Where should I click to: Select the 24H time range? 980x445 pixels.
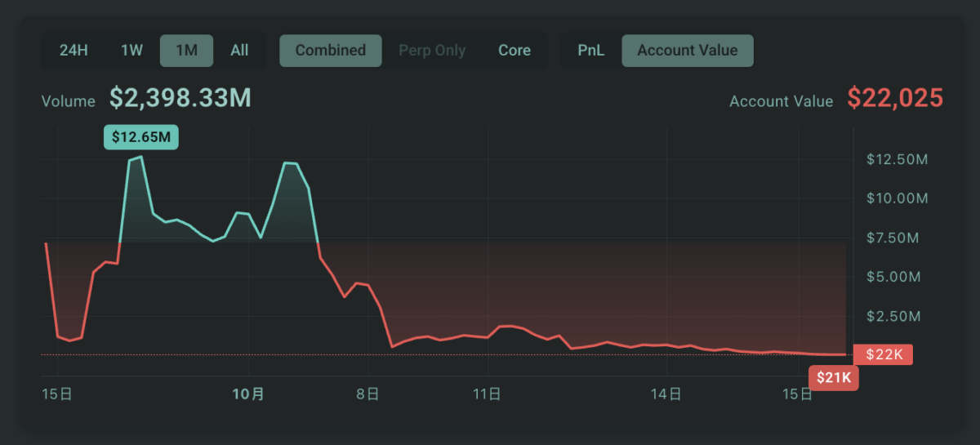click(73, 50)
